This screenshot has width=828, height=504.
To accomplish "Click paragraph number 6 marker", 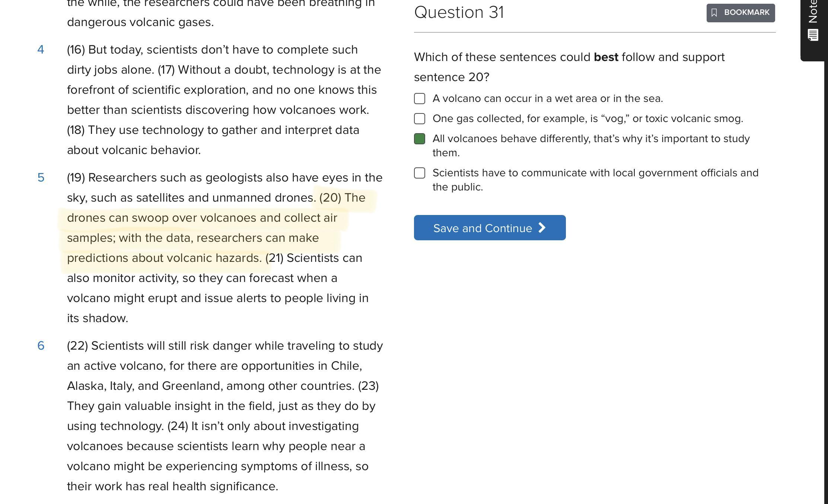I will (41, 346).
